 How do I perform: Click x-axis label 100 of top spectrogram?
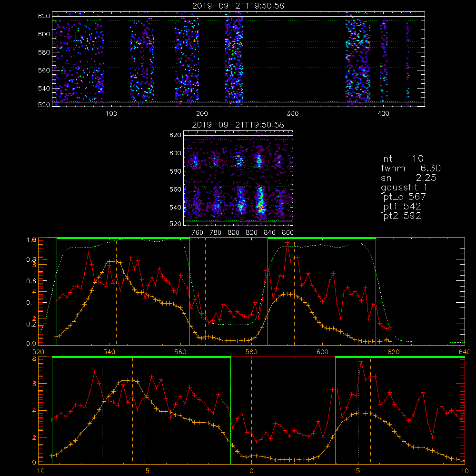[x=111, y=113]
